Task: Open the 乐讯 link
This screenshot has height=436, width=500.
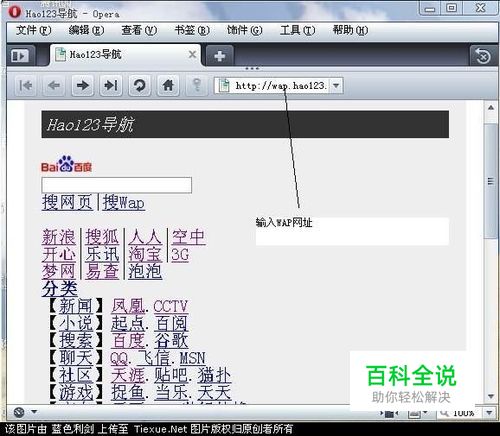Action: tap(102, 254)
